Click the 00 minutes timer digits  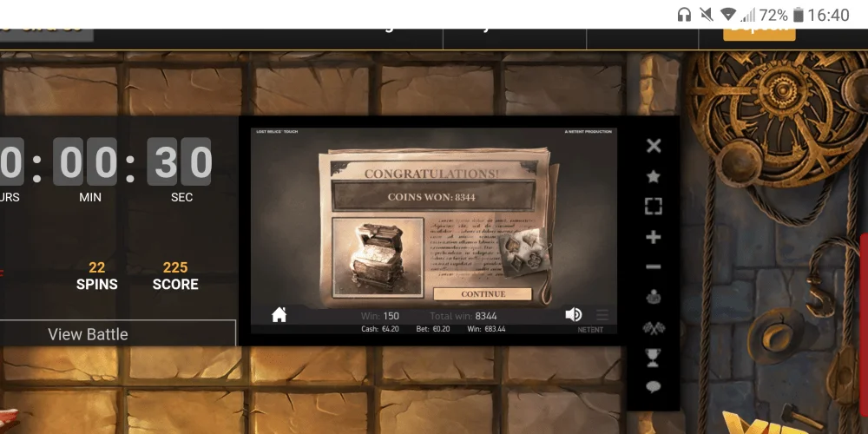click(85, 161)
